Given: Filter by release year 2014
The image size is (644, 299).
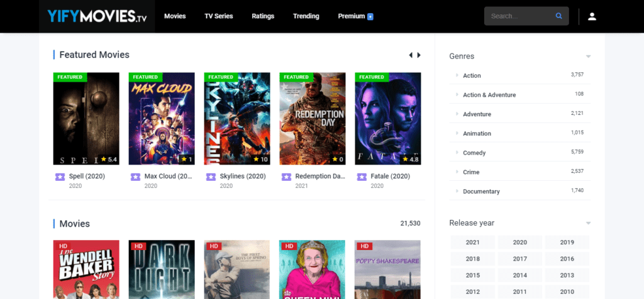Looking at the screenshot, I should pos(520,275).
